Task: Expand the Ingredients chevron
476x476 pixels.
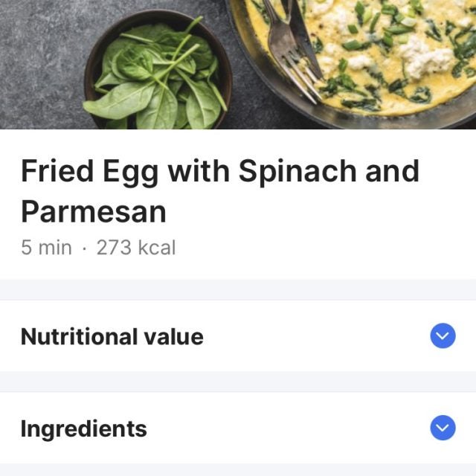Action: click(x=443, y=428)
